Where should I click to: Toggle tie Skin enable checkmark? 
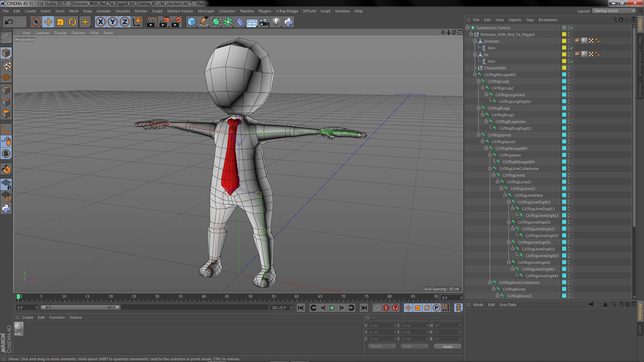pyautogui.click(x=572, y=61)
